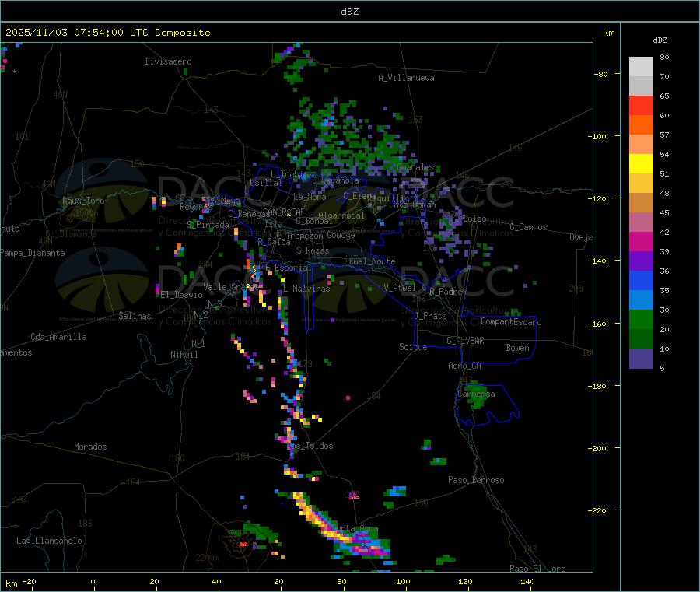
Task: Click the Agua_Toro label
Action: tap(83, 201)
